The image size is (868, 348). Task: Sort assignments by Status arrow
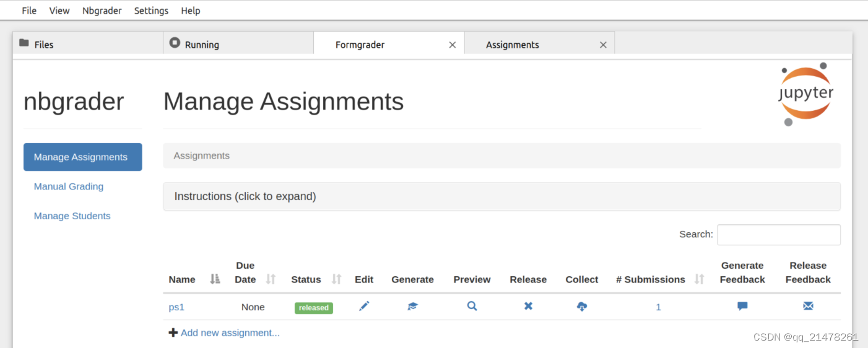tap(336, 279)
